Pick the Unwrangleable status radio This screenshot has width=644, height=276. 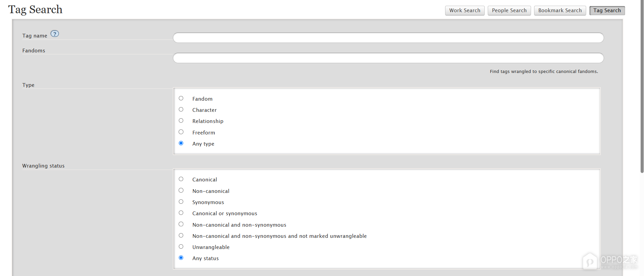point(181,247)
